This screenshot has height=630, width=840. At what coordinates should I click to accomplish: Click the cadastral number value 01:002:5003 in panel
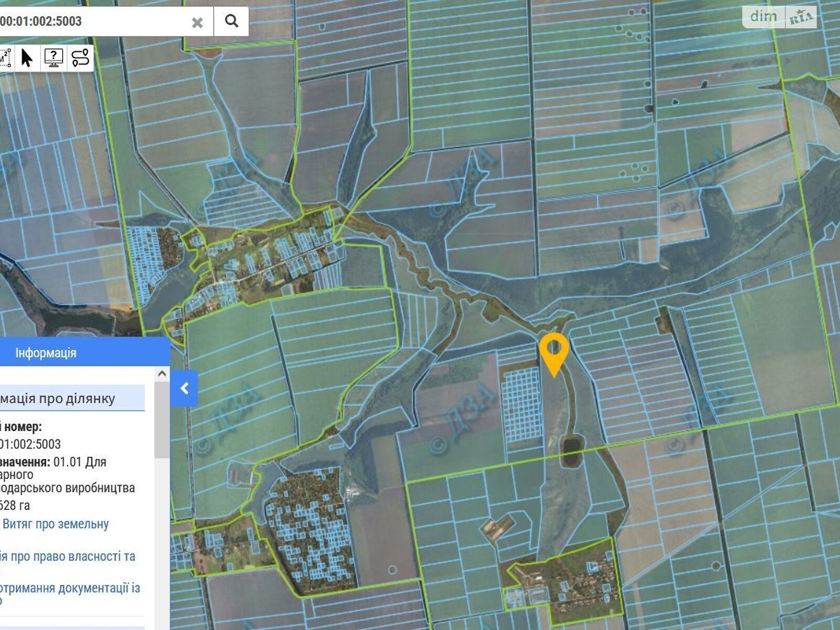30,444
